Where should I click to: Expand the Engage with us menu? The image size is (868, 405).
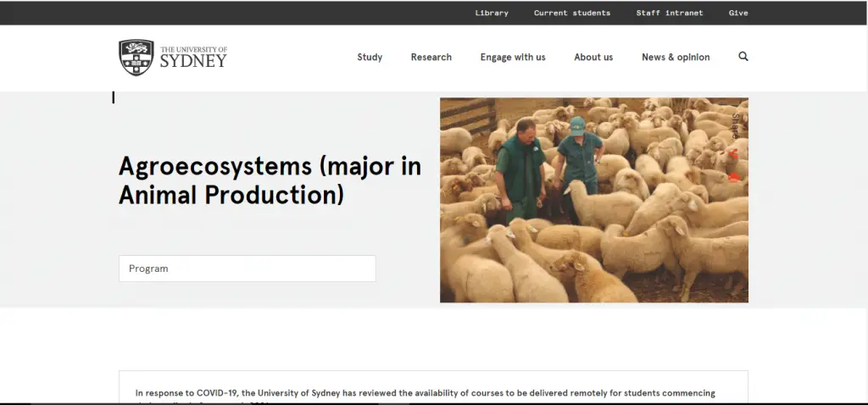512,58
